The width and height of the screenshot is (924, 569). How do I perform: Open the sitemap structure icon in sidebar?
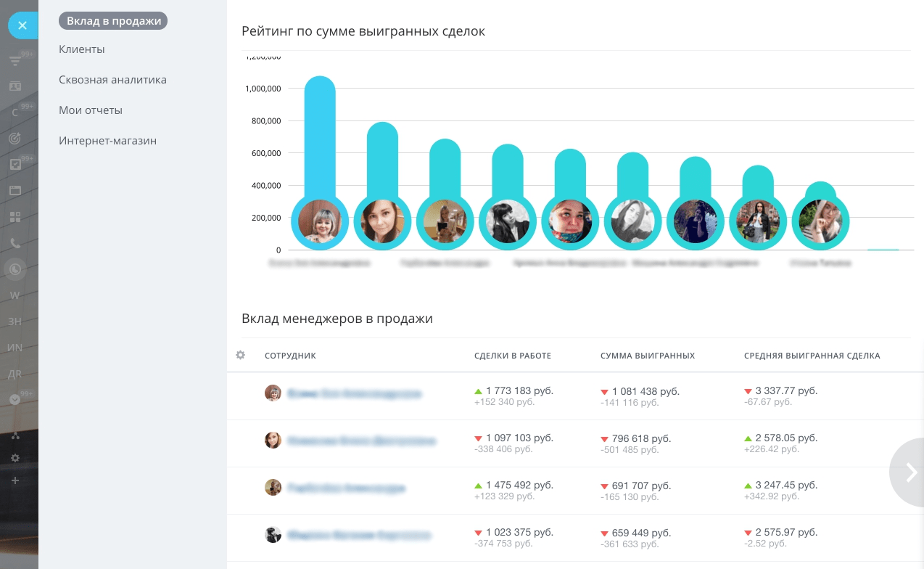(15, 435)
